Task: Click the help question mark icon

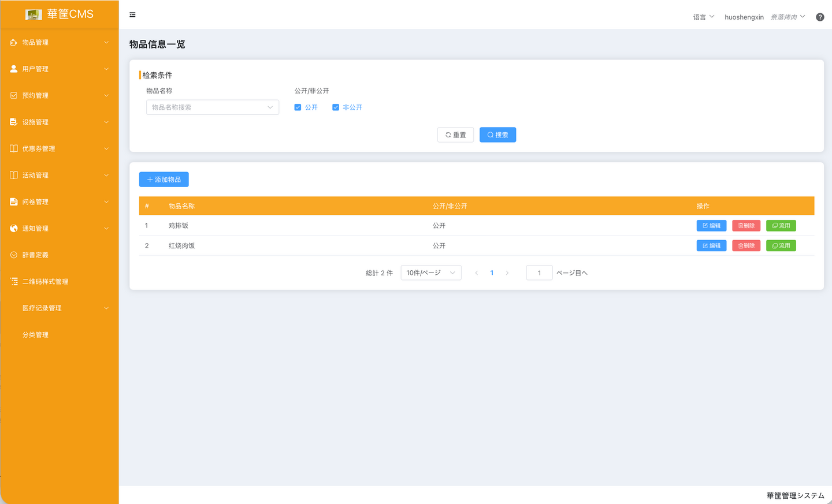Action: [820, 17]
